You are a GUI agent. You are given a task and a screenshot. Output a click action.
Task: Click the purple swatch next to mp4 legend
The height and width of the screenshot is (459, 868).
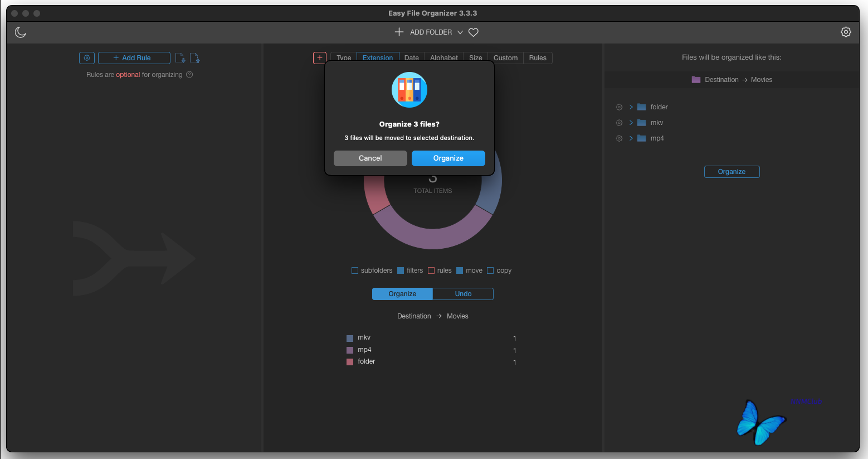[x=351, y=349]
